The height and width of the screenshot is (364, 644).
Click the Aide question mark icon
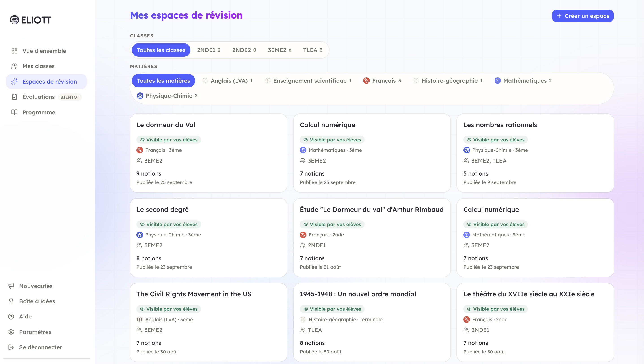pyautogui.click(x=11, y=316)
